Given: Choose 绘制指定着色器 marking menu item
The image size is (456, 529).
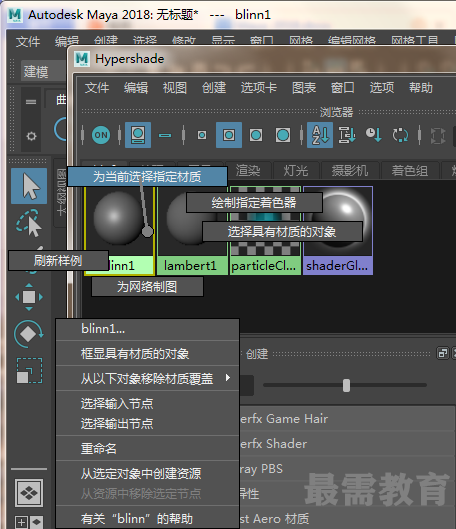Looking at the screenshot, I should pyautogui.click(x=254, y=202).
